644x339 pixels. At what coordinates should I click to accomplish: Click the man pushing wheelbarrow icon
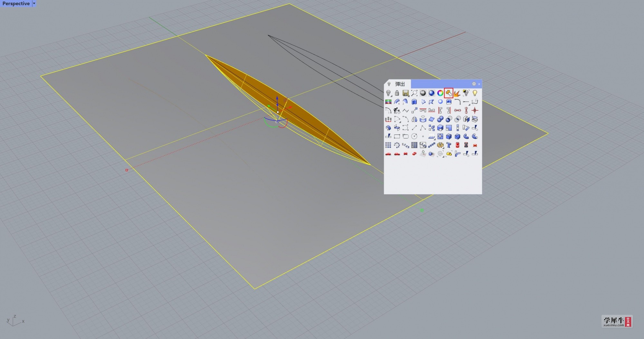coord(397,110)
